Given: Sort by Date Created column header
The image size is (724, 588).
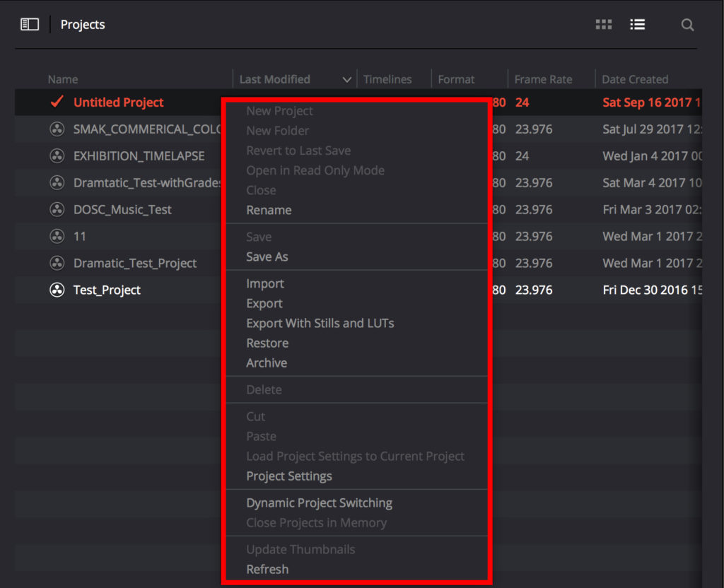Looking at the screenshot, I should pos(635,79).
